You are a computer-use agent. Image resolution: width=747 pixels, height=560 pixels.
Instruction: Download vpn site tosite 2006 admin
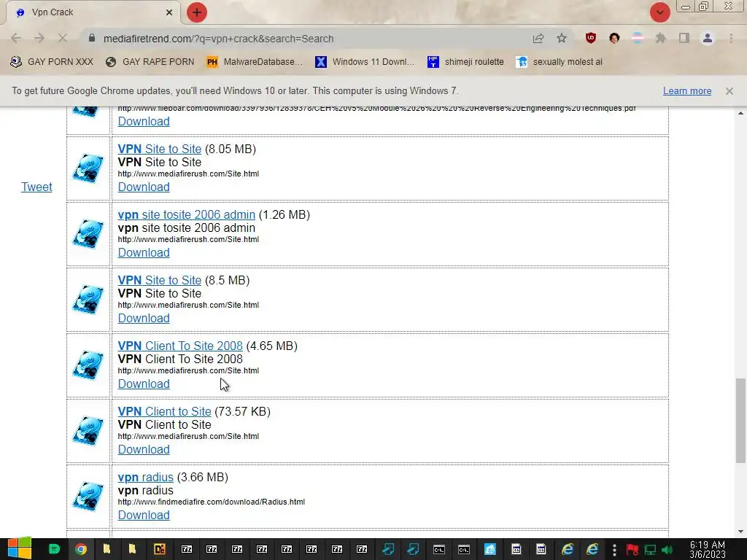(144, 252)
